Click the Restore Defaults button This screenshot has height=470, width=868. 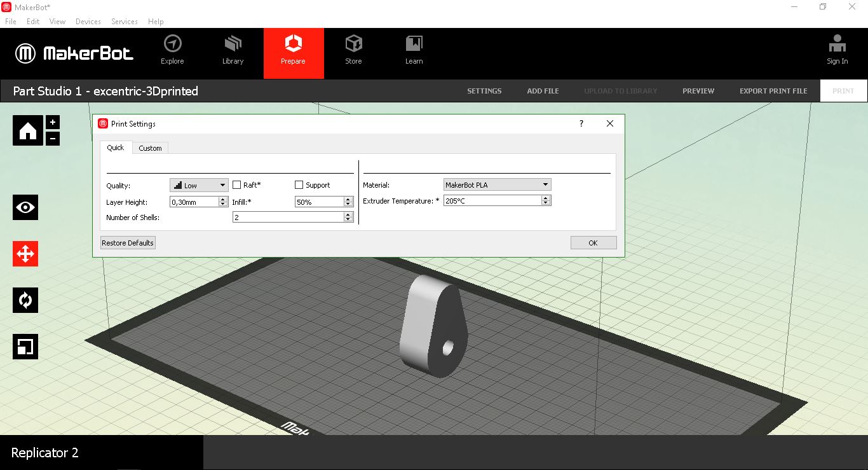pyautogui.click(x=128, y=242)
